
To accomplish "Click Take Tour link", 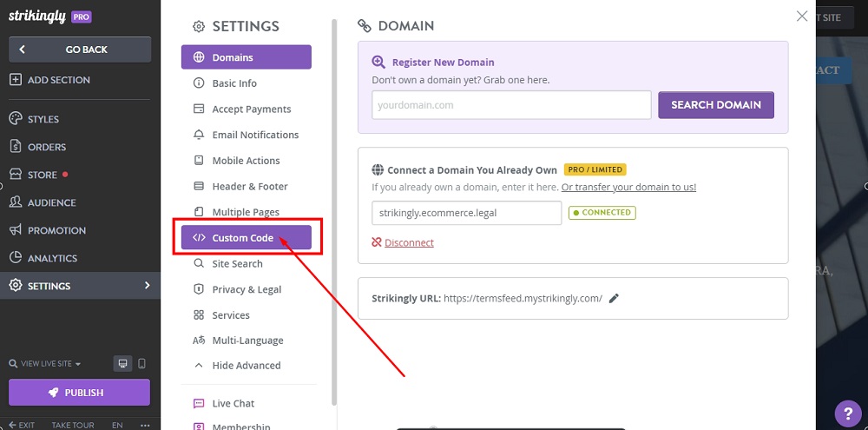I will coord(73,425).
